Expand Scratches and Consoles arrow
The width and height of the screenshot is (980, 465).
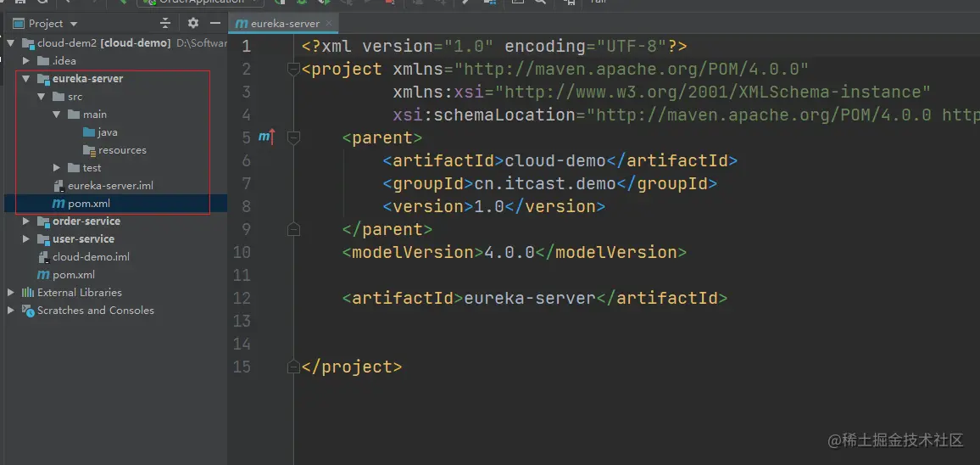[x=11, y=311]
